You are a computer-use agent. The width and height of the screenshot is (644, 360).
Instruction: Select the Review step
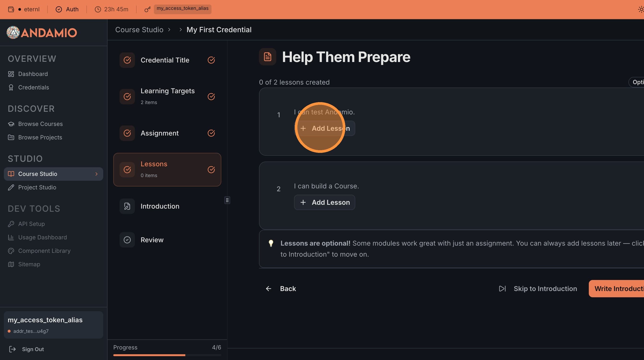pyautogui.click(x=152, y=240)
